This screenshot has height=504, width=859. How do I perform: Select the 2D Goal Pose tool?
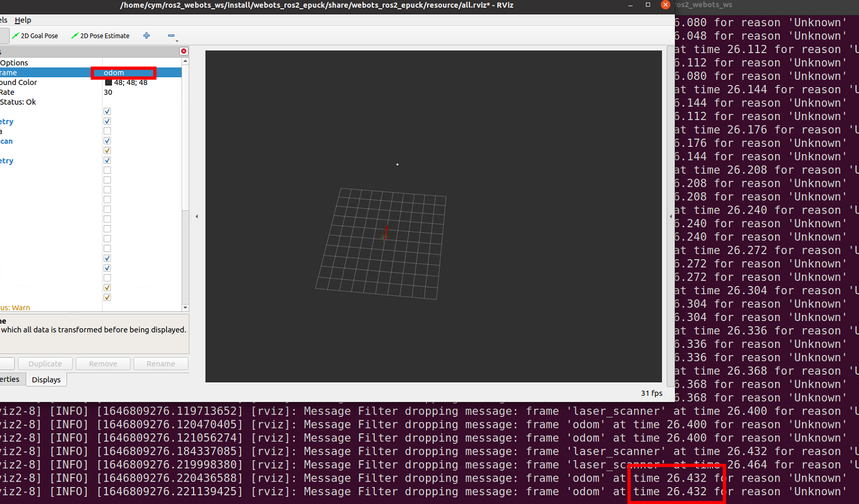tap(35, 36)
